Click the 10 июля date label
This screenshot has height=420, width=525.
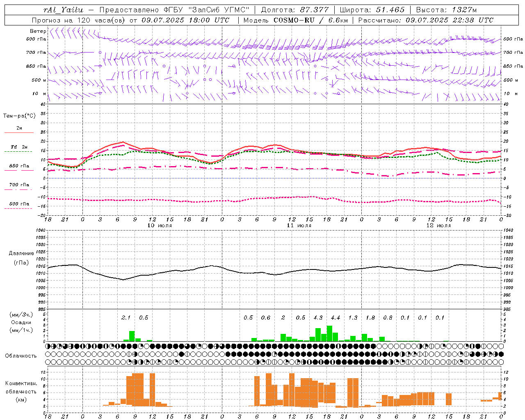(x=160, y=226)
